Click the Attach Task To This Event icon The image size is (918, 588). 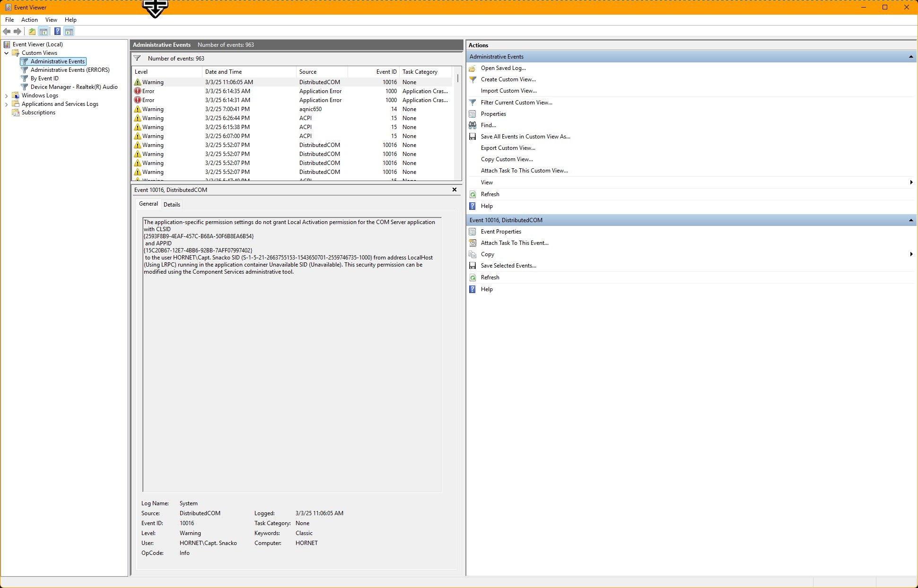coord(472,243)
